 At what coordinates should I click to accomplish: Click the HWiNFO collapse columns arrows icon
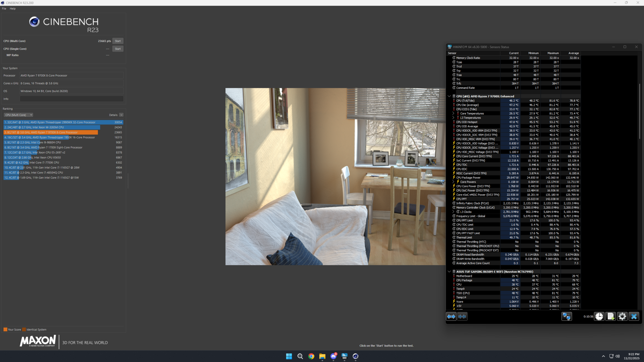[x=462, y=316]
